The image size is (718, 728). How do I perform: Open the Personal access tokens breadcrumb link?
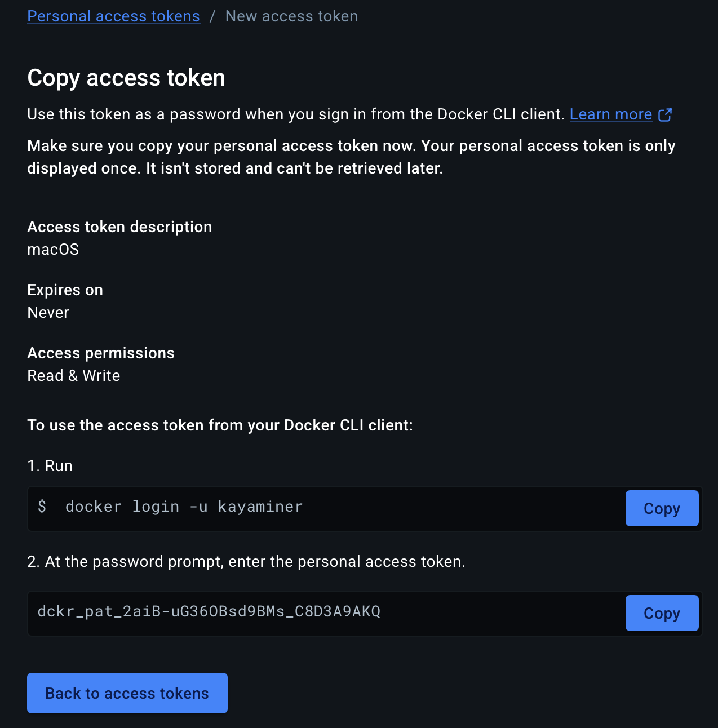(x=113, y=16)
